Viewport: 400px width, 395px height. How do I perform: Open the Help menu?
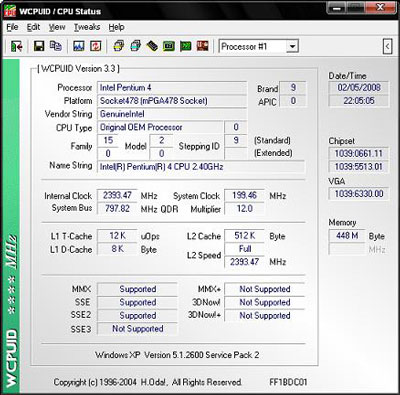tap(116, 27)
